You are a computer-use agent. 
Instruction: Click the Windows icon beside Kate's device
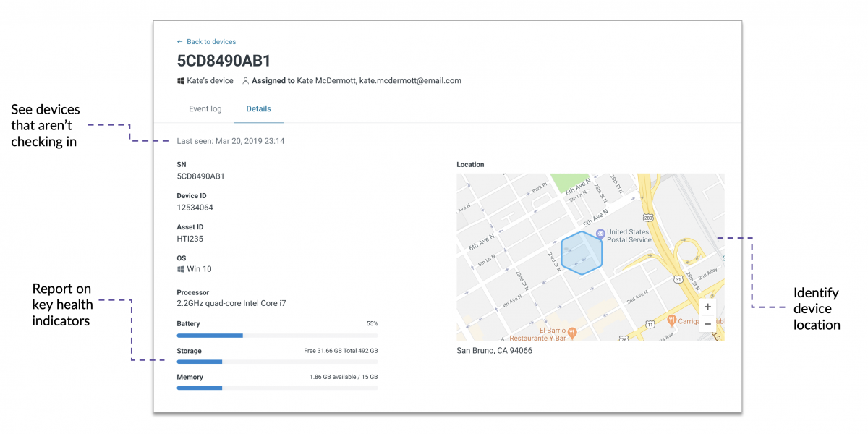point(181,81)
